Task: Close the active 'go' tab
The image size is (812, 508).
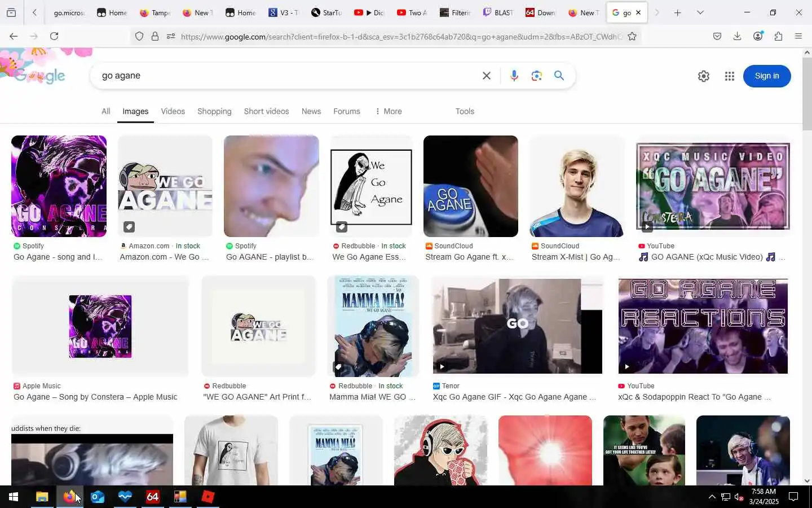Action: click(638, 12)
